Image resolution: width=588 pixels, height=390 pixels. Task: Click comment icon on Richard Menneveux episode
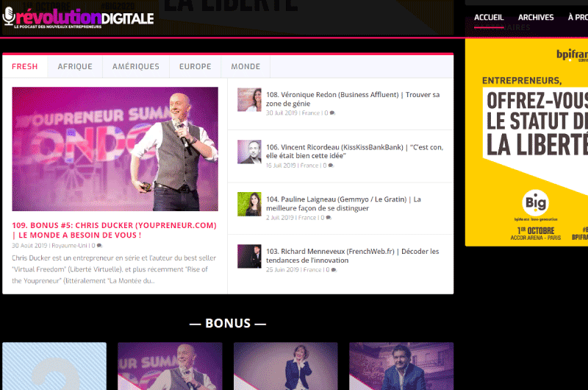[334, 270]
